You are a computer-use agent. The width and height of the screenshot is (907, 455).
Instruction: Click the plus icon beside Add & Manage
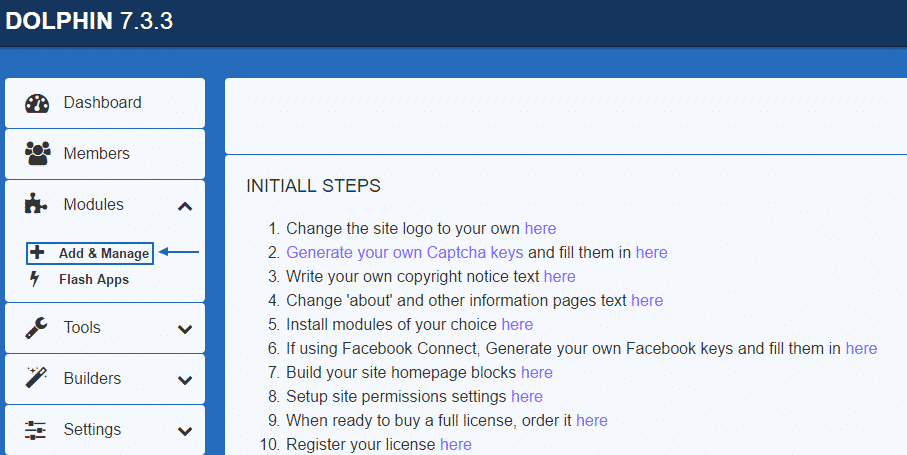pos(37,253)
